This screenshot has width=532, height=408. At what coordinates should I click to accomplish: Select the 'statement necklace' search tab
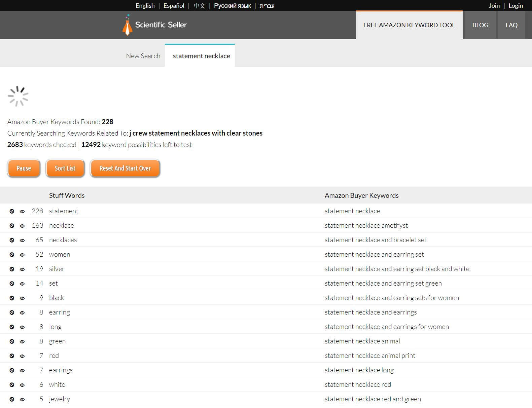coord(201,56)
